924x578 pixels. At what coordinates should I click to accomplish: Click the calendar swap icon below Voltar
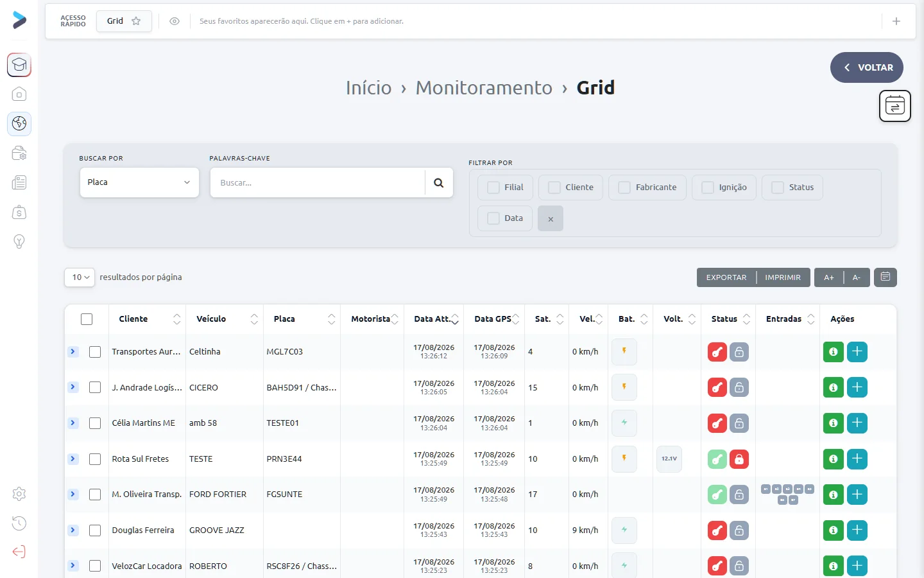coord(895,106)
